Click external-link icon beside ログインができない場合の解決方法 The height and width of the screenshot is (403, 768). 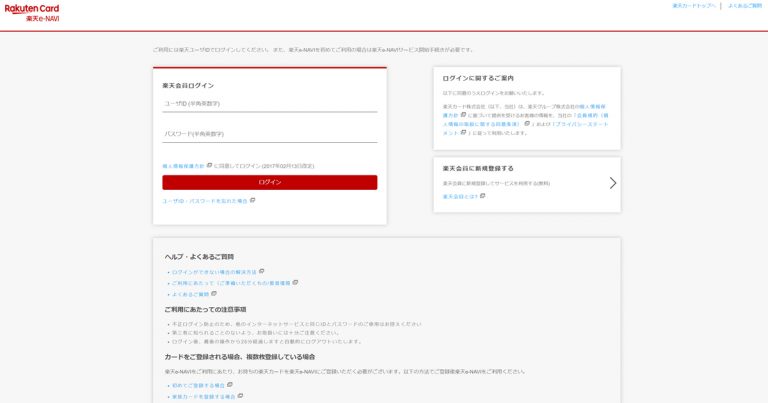point(262,271)
